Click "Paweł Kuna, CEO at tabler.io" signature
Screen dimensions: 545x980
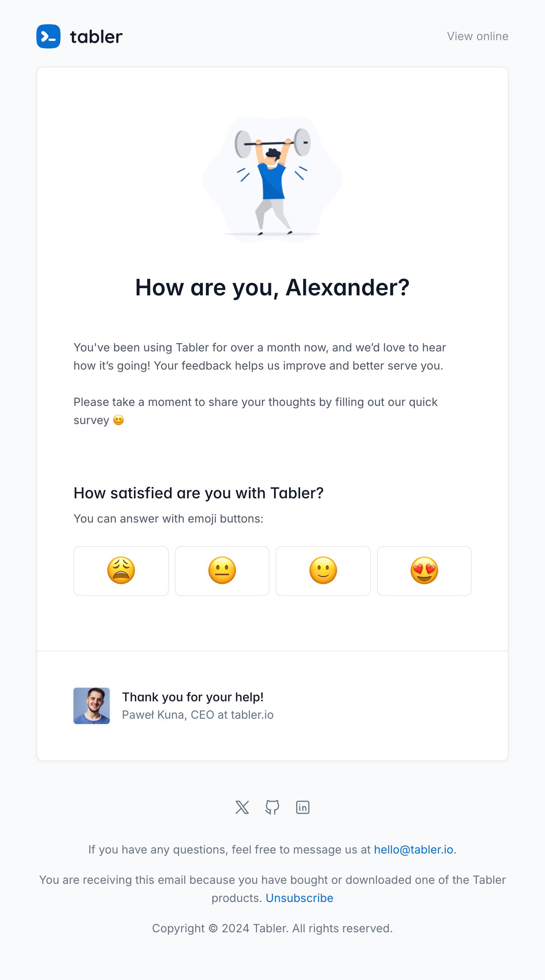tap(198, 715)
